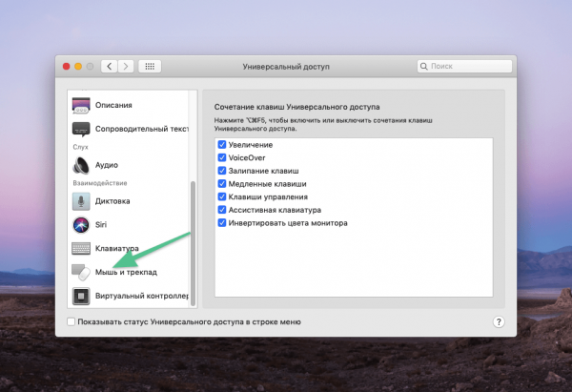Select the Диктовка microphone icon

click(x=81, y=201)
